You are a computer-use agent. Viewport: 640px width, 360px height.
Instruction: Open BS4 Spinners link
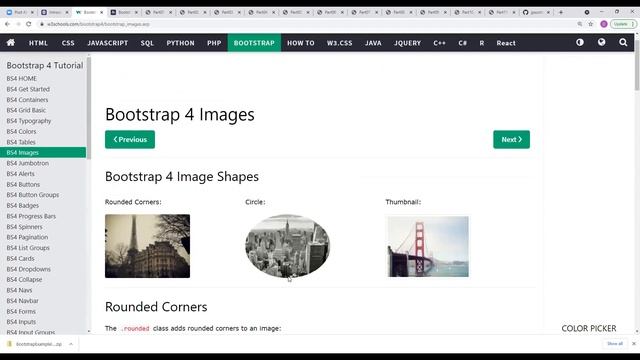(24, 227)
